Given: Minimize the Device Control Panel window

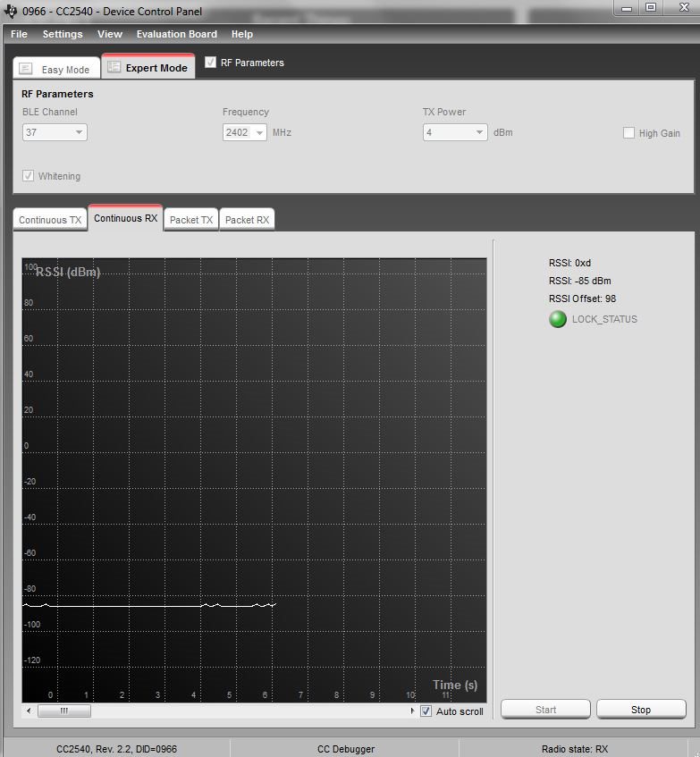Looking at the screenshot, I should pos(627,8).
